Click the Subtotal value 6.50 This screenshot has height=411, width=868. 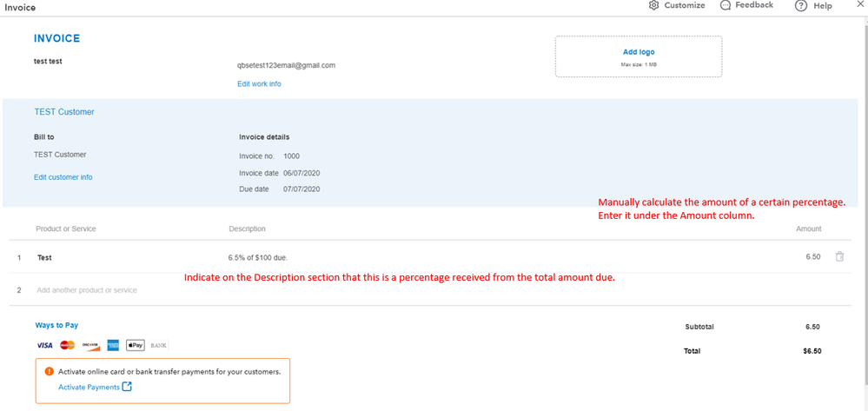(812, 327)
